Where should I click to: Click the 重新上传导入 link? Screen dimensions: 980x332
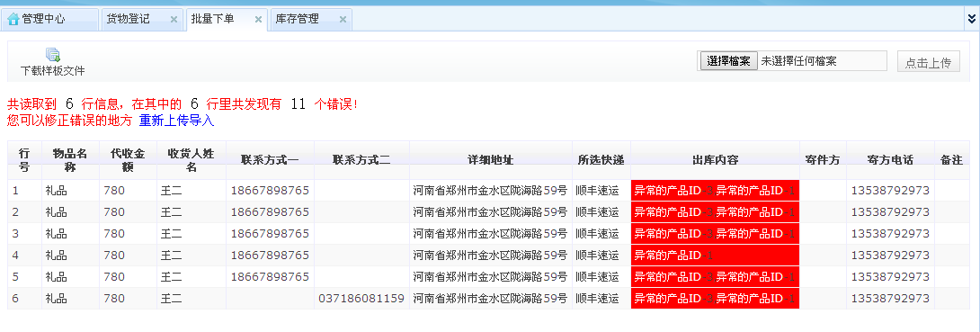click(177, 121)
